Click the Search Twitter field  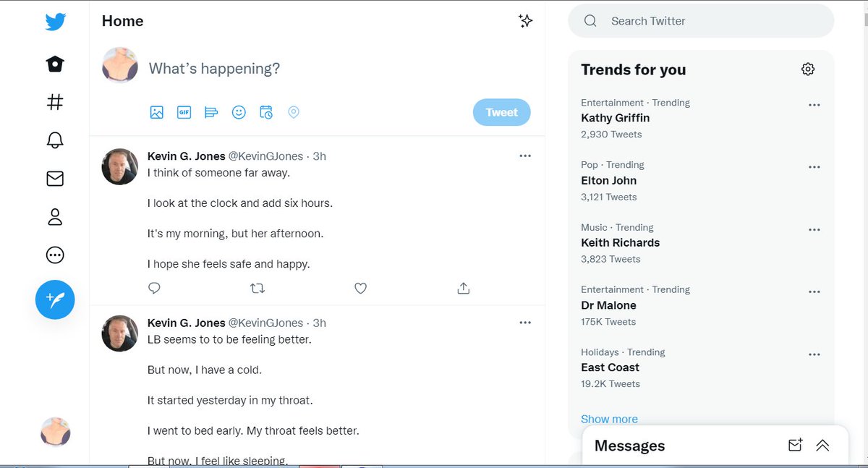tap(701, 21)
